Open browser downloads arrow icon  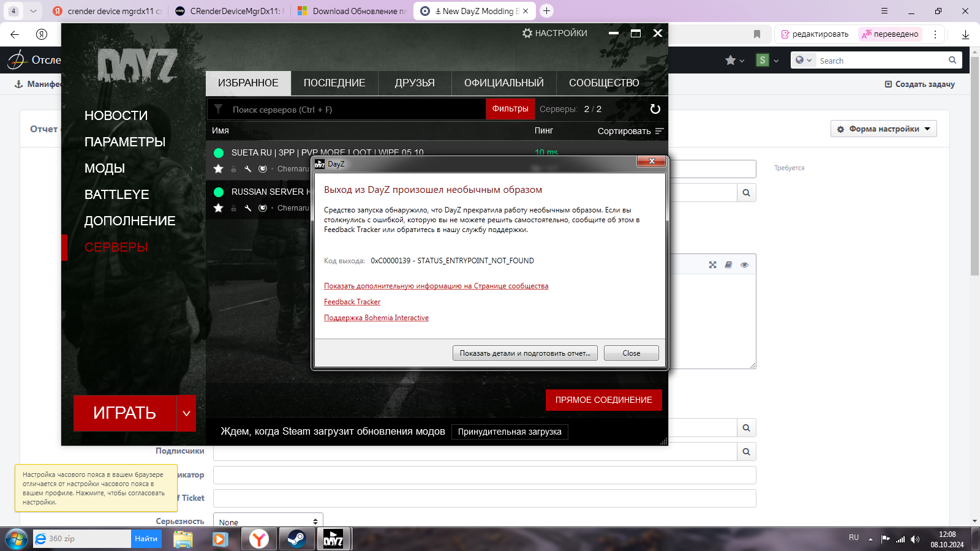965,35
